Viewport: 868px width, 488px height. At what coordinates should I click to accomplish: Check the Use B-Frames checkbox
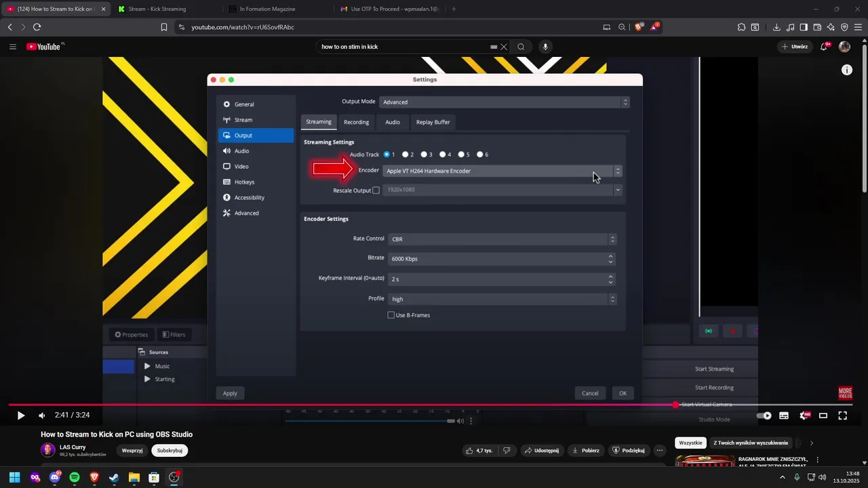point(391,315)
